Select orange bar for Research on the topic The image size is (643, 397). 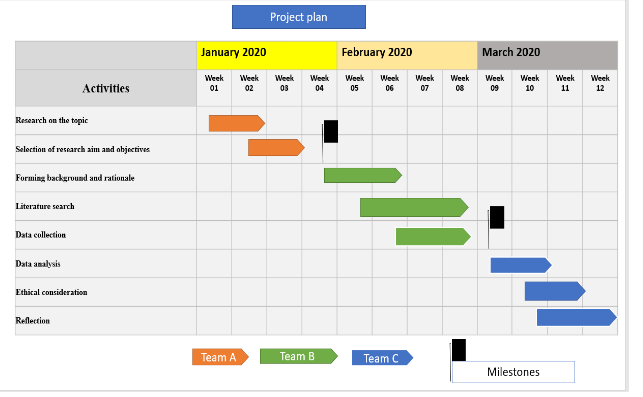click(237, 123)
